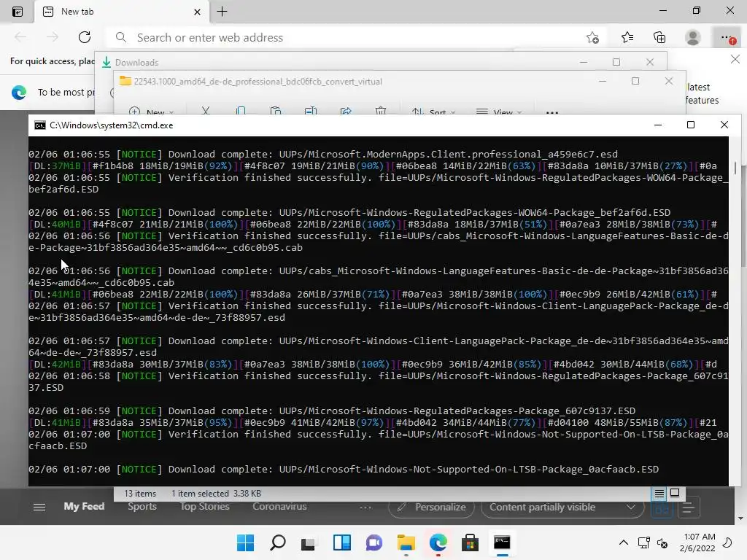Open more feed topics ellipsis
This screenshot has height=560, width=747.
point(365,507)
